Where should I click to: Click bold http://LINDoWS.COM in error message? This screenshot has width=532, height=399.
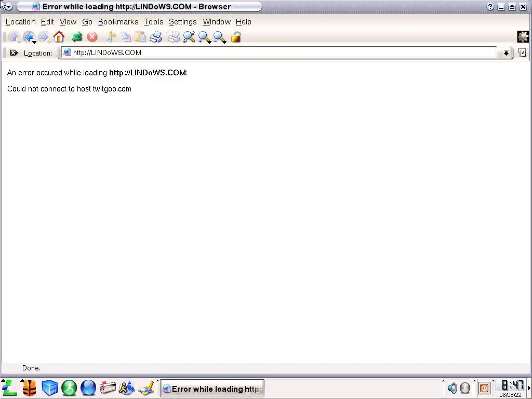pos(148,73)
